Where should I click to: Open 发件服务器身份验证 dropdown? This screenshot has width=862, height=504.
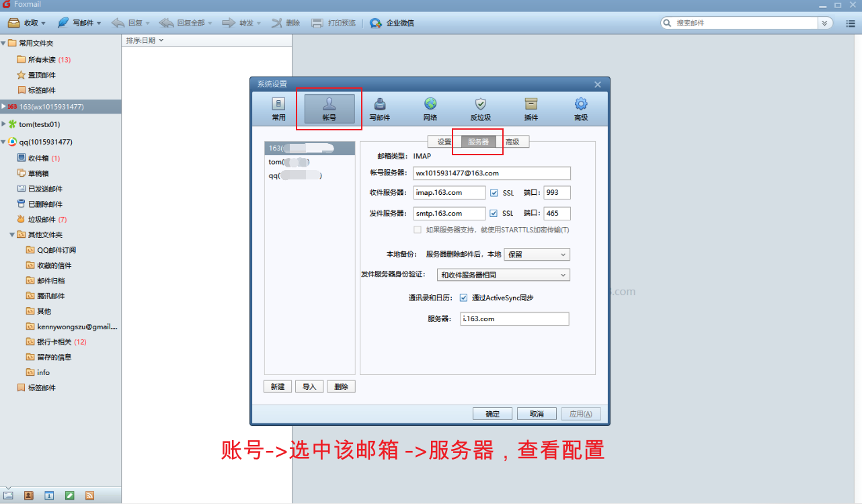(x=503, y=275)
